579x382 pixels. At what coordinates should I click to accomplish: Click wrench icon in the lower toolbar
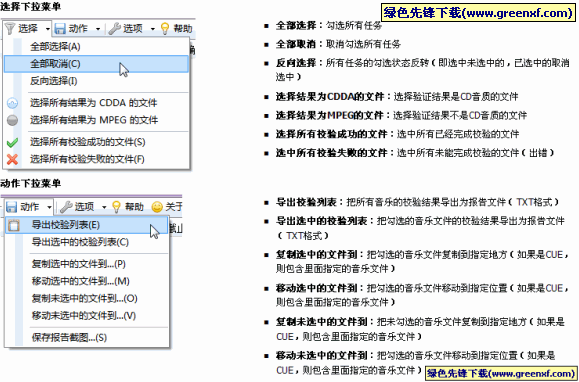tap(66, 207)
